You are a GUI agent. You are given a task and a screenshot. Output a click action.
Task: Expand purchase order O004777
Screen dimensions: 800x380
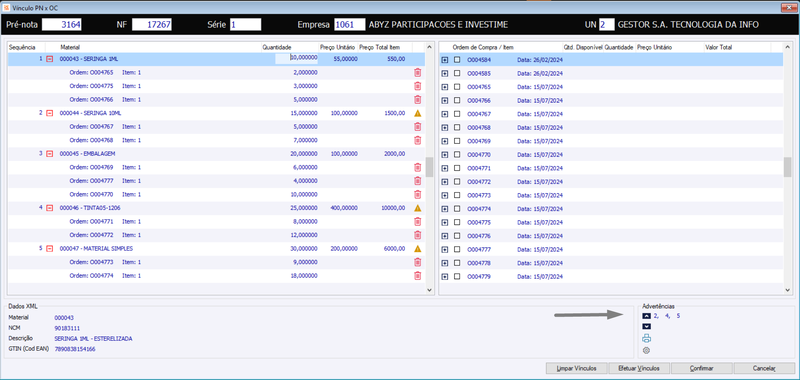click(x=445, y=250)
